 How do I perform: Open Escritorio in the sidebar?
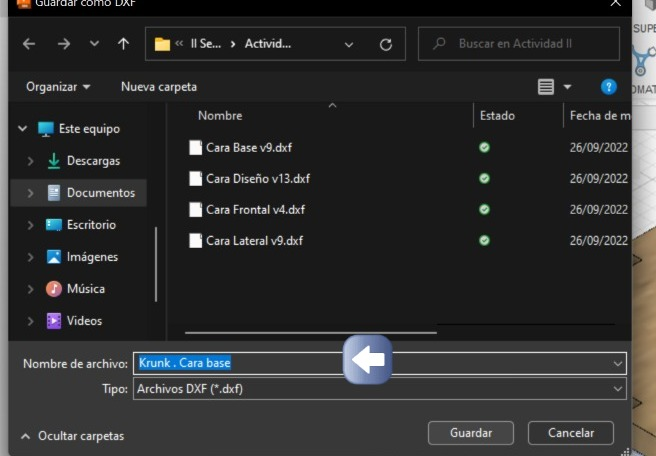tap(91, 225)
